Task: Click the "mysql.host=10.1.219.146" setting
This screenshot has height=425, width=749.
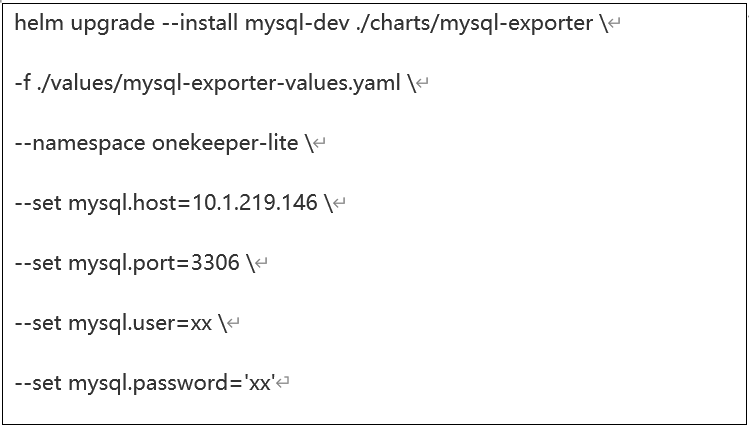Action: point(193,204)
